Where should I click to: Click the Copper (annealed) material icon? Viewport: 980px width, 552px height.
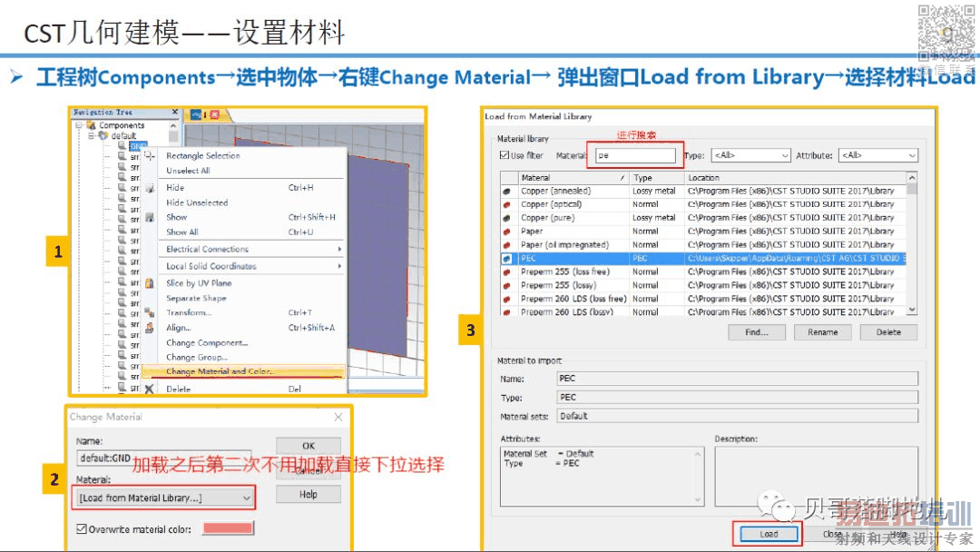pos(506,192)
